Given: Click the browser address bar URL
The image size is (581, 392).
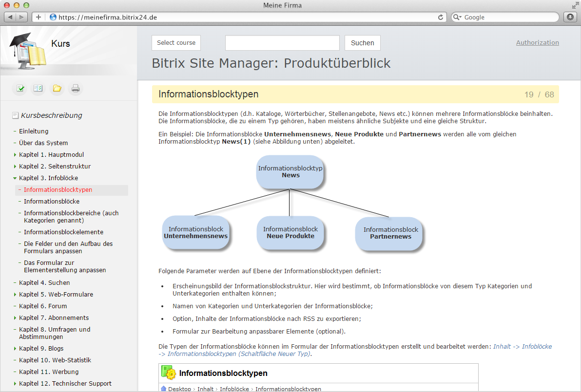Looking at the screenshot, I should [x=108, y=17].
